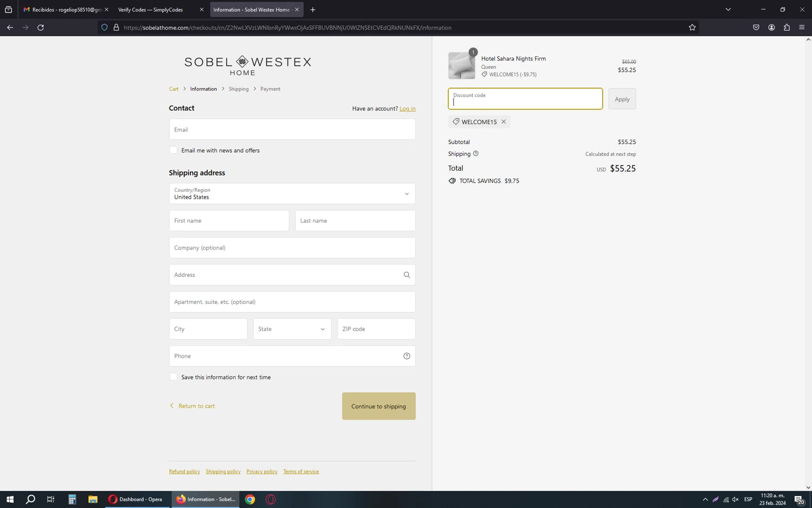Open File Explorer from the taskbar
Screen dimensions: 812x508
click(93, 499)
